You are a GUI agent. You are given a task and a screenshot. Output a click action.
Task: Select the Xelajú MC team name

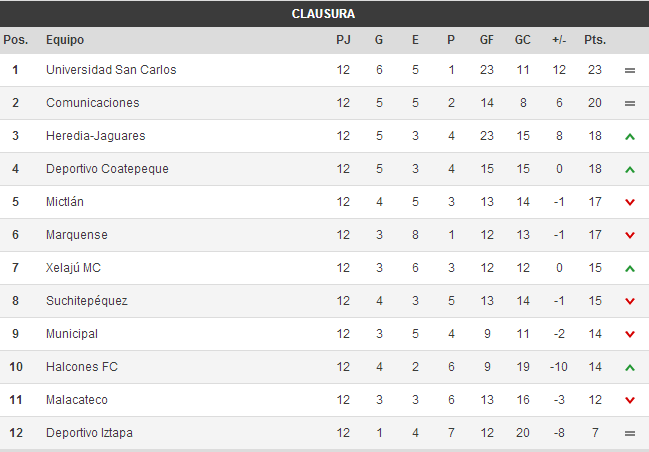point(73,268)
